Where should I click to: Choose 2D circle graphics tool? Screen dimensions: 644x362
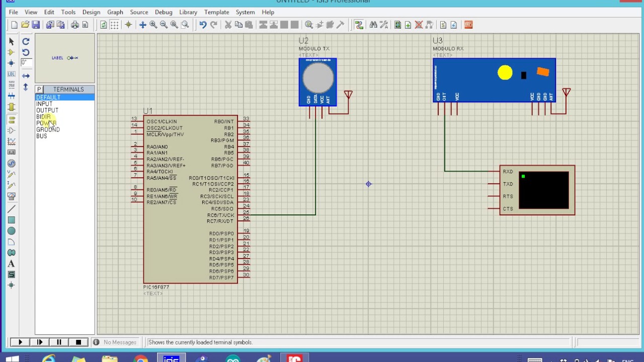pos(11,231)
